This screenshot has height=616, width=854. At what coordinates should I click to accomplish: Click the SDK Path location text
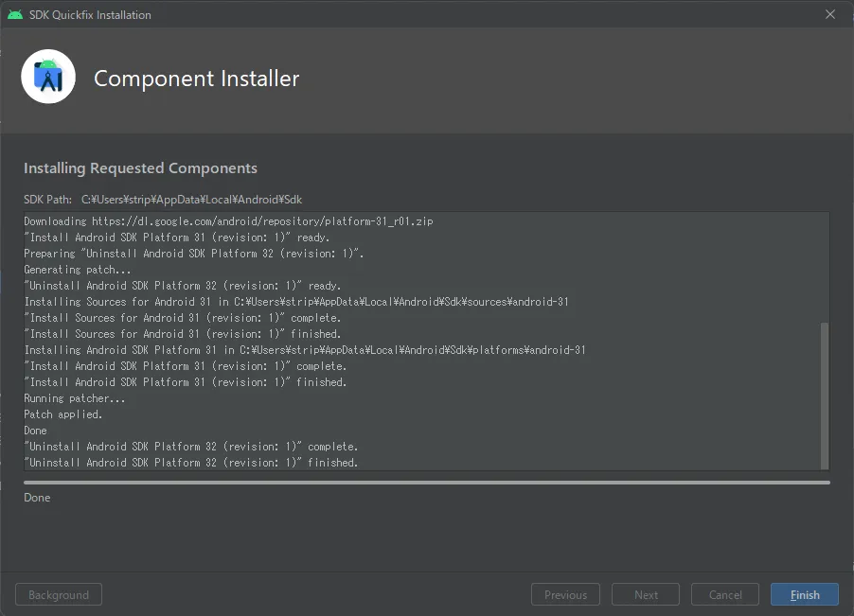192,200
